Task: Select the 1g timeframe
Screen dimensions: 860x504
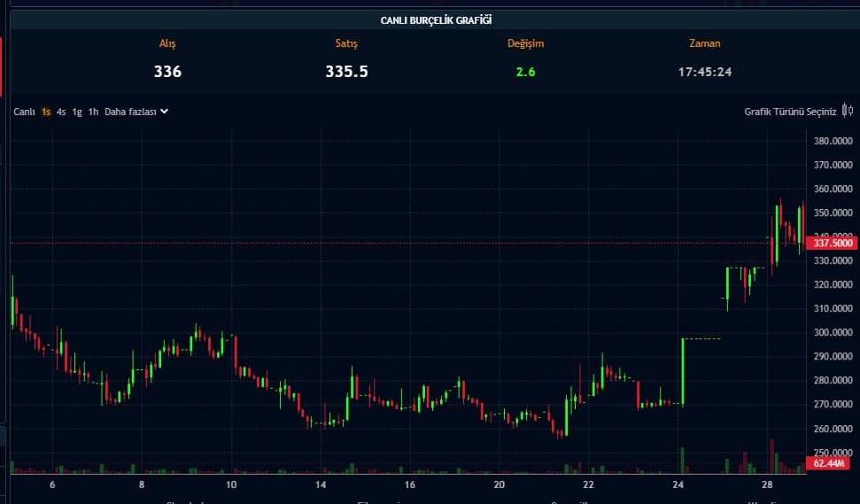Action: point(77,112)
